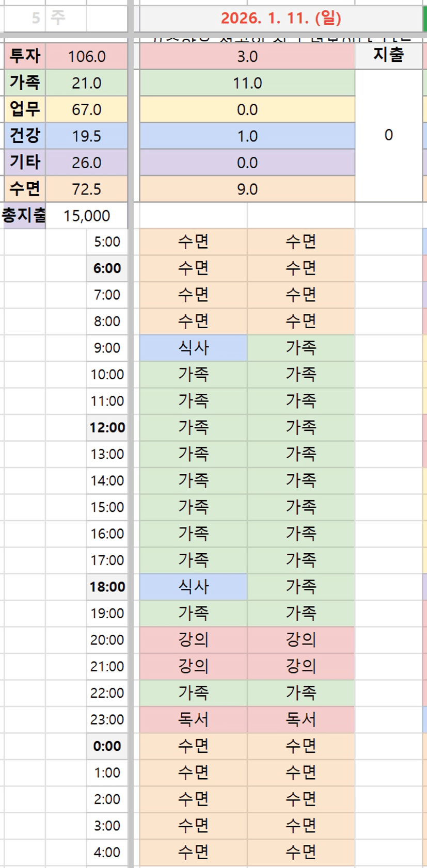This screenshot has width=427, height=868.
Task: Select the 0:00 time label
Action: click(x=107, y=746)
